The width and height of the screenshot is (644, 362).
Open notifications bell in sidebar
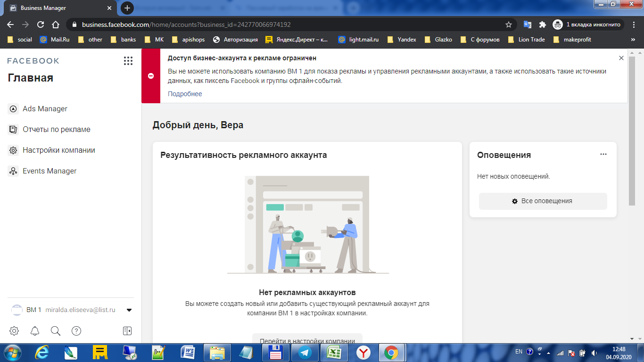[35, 331]
